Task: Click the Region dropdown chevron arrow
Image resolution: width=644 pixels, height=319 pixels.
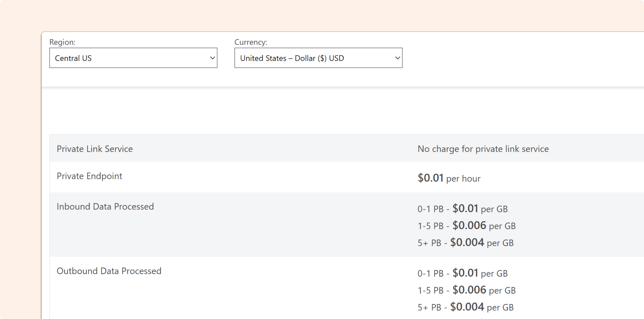Action: coord(212,58)
